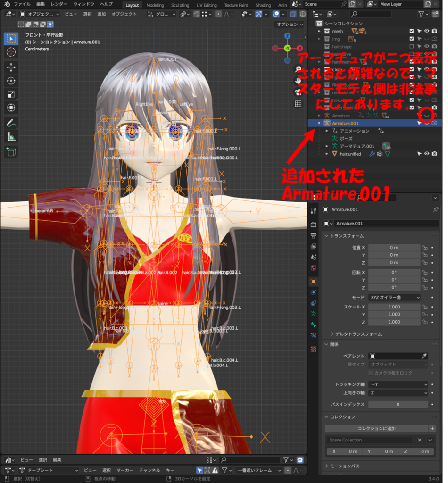Switch to the Shading workspace tab
The width and height of the screenshot is (448, 483).
263,5
